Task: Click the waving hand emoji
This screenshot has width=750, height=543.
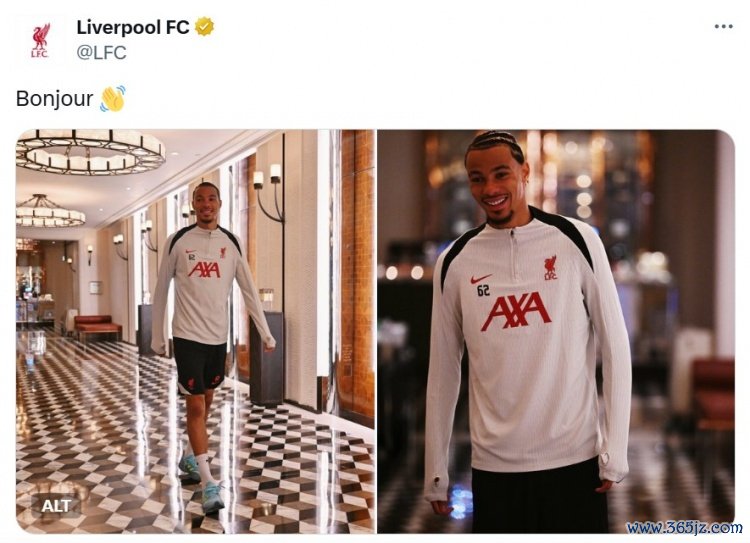Action: [x=113, y=99]
